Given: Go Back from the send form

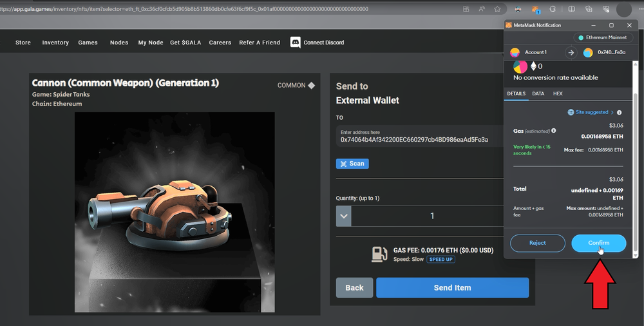Looking at the screenshot, I should (354, 288).
